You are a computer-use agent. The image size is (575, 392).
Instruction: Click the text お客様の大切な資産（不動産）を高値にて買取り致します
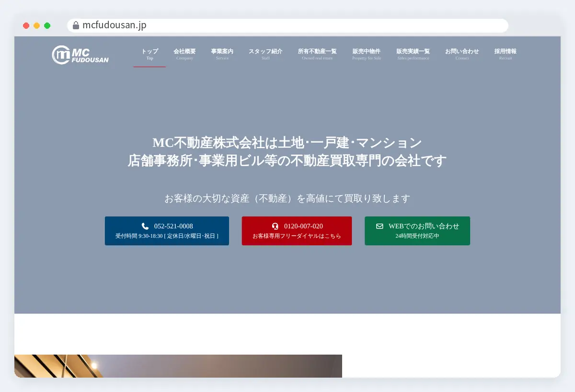287,198
